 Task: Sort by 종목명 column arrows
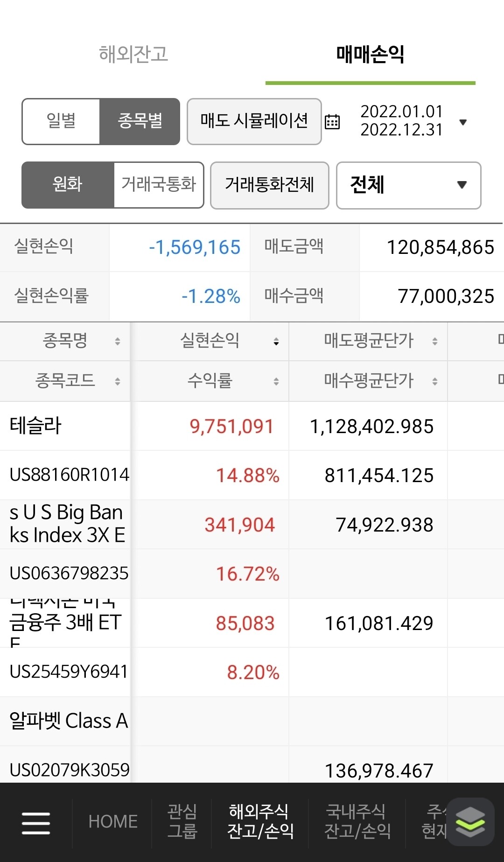click(x=118, y=341)
